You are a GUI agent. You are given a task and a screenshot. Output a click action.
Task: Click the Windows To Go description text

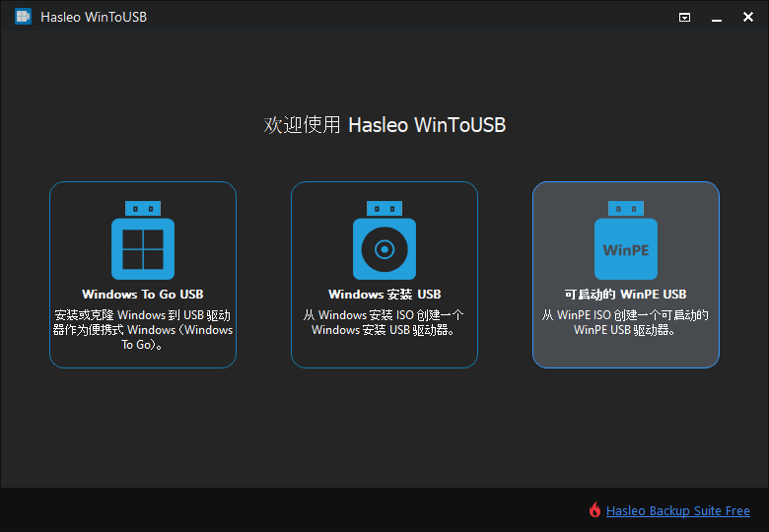tap(143, 330)
